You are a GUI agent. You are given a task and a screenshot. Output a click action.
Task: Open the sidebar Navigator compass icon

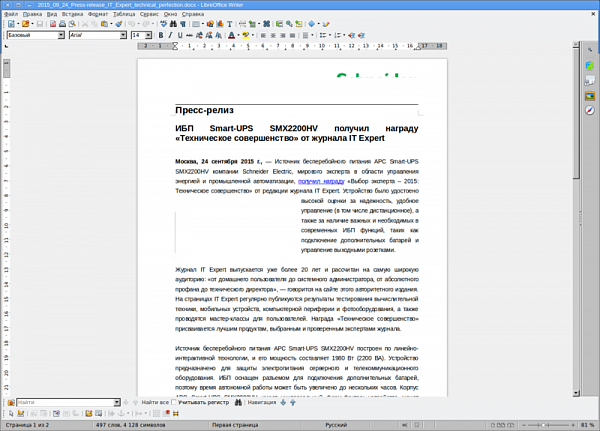pyautogui.click(x=590, y=111)
